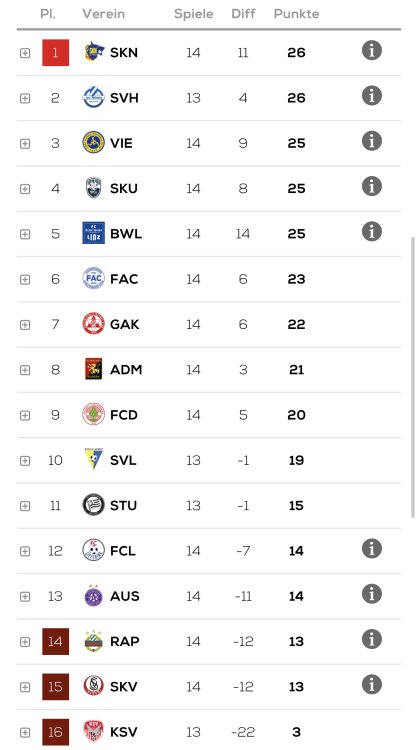Open the ADM team link
Image resolution: width=418 pixels, height=750 pixels.
pyautogui.click(x=126, y=370)
